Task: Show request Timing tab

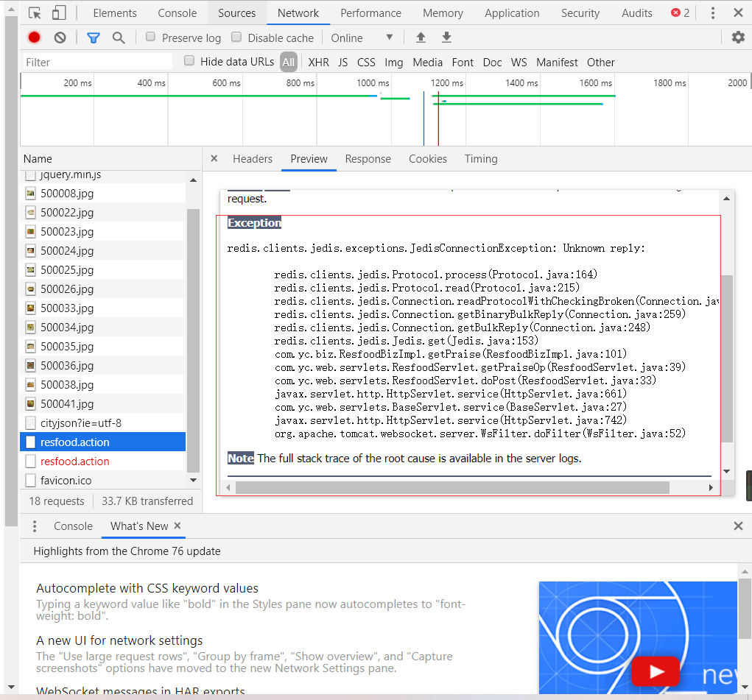Action: [480, 159]
